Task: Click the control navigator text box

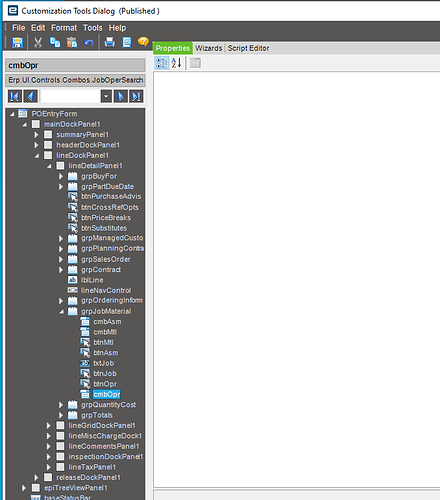Action: tap(70, 96)
